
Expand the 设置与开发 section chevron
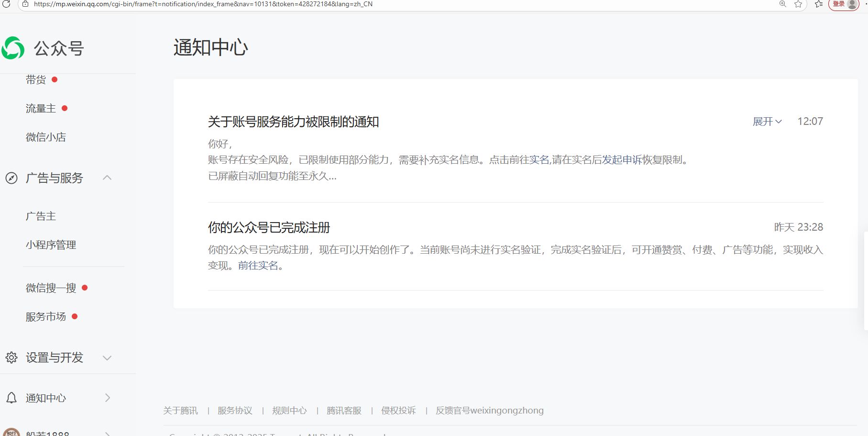click(107, 358)
